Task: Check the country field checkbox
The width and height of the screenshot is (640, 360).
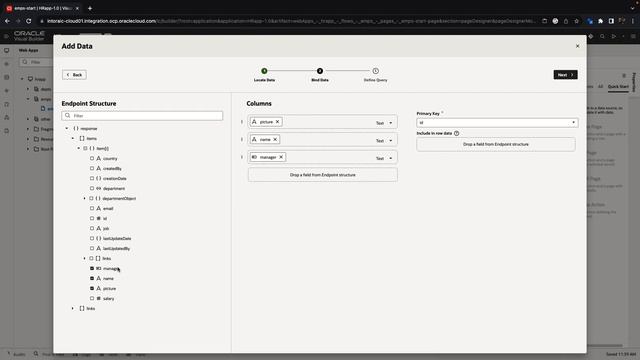Action: point(92,158)
